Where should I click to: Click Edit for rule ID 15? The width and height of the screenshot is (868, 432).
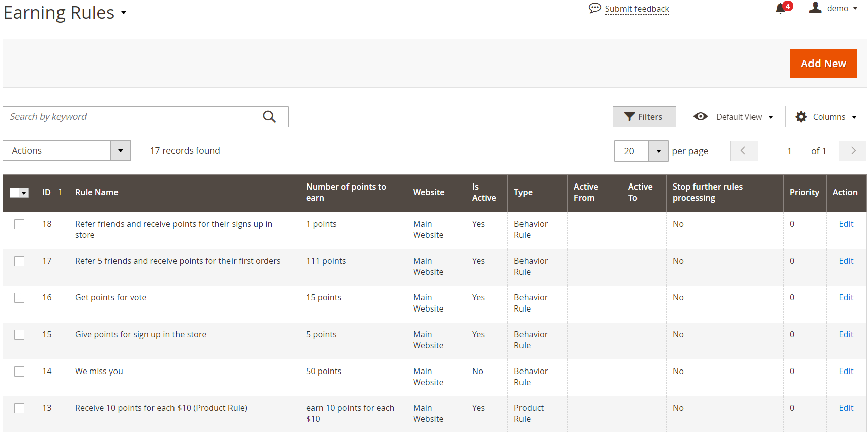tap(846, 334)
